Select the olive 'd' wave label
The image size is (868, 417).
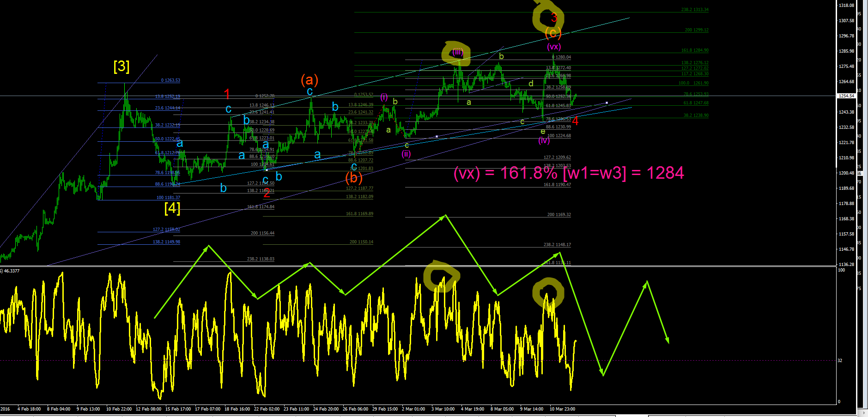(531, 84)
